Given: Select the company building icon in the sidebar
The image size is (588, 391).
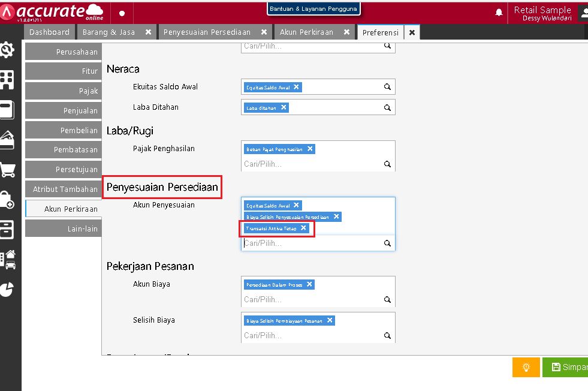Looking at the screenshot, I should pos(8,81).
